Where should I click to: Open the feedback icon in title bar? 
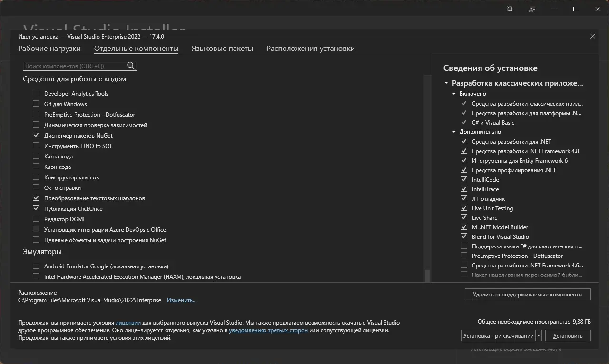coord(532,9)
